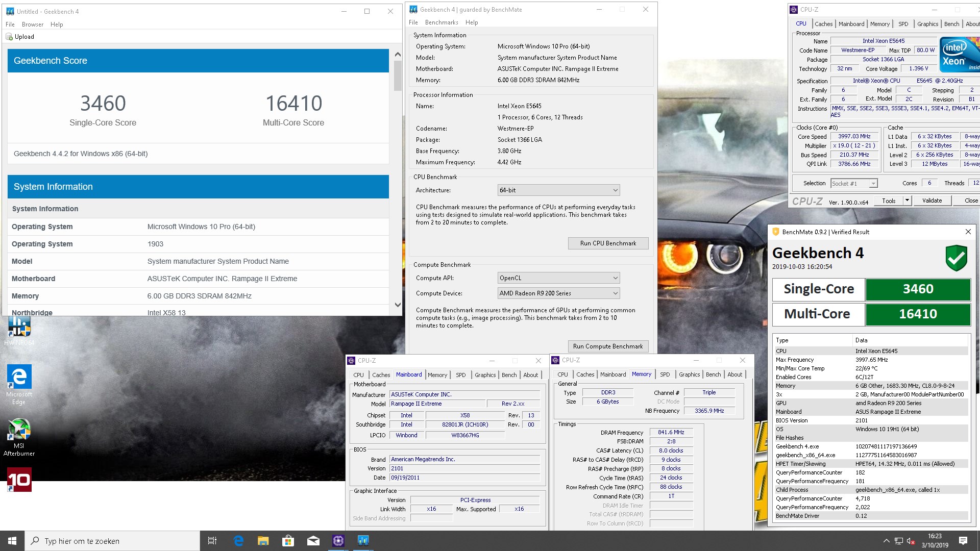Click the BenchMate title shield icon

click(776, 232)
